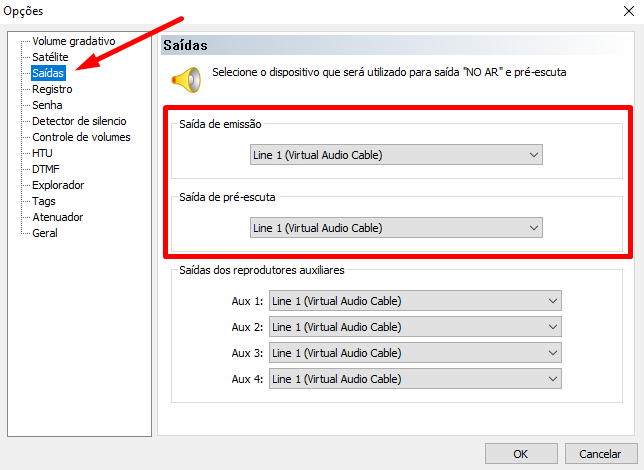644x470 pixels.
Task: Confirm settings with the OK button
Action: pyautogui.click(x=521, y=454)
